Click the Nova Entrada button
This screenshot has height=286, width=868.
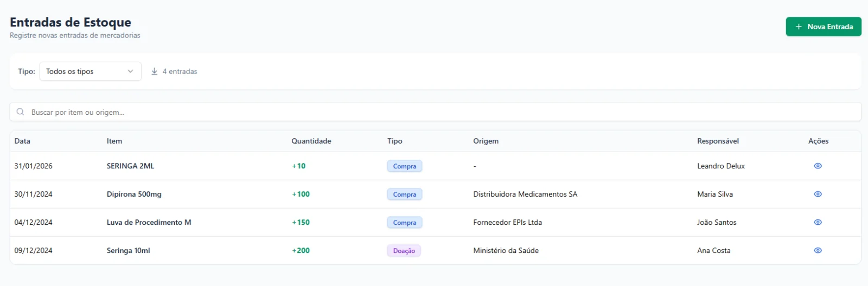824,27
